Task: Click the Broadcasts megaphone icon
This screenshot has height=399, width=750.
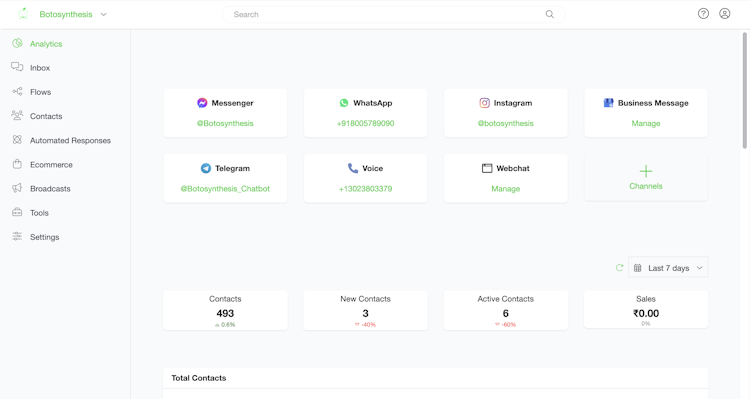Action: coord(17,188)
